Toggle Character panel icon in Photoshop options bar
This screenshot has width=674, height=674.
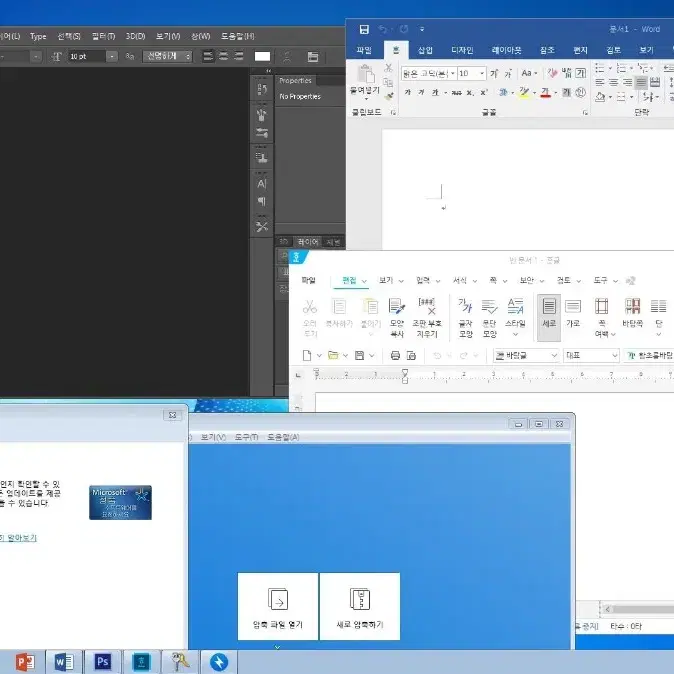[313, 56]
